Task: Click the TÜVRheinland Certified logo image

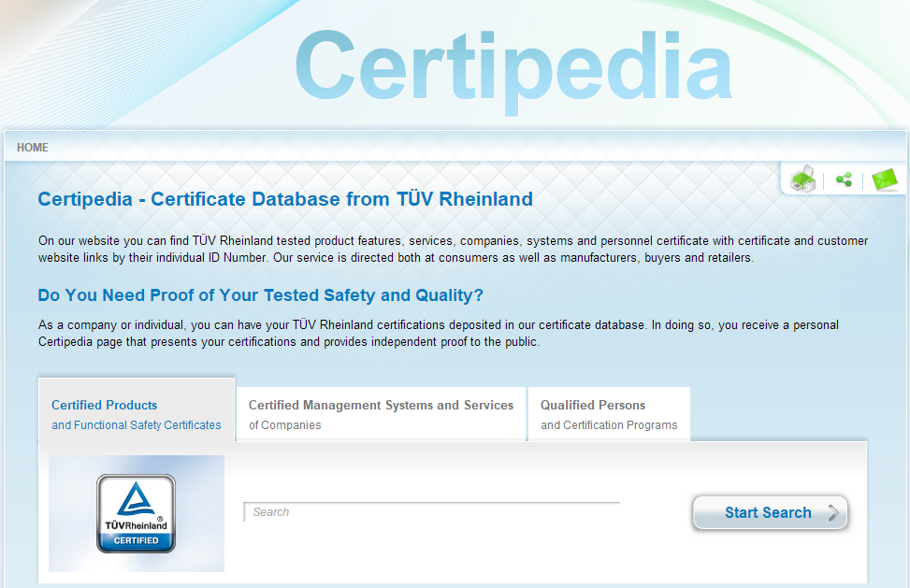Action: (x=136, y=513)
